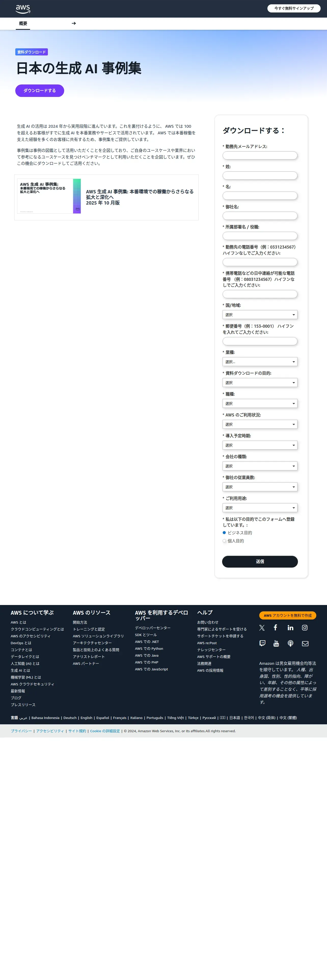327x980 pixels.
Task: Click AWS アカウントを無料で作成 button
Action: pos(288,615)
